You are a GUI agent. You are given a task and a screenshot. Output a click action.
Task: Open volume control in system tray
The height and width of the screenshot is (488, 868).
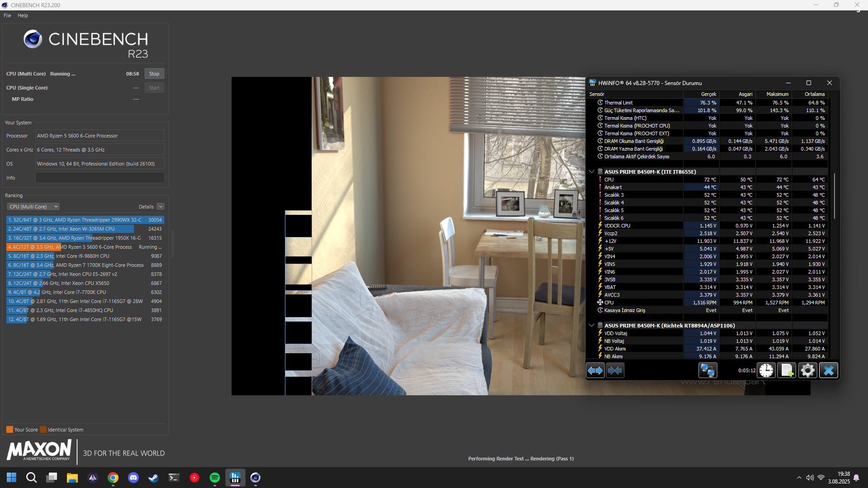click(x=810, y=478)
